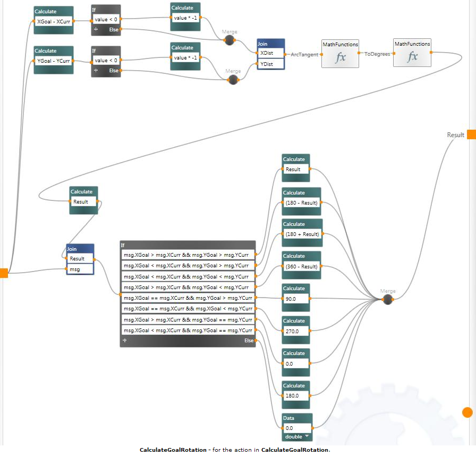The width and height of the screenshot is (476, 456).
Task: Click the orange input connector at left edge
Action: (4, 273)
